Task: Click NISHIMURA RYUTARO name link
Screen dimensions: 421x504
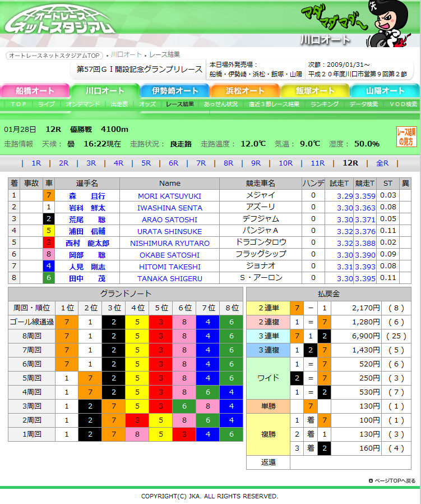Action: point(169,244)
